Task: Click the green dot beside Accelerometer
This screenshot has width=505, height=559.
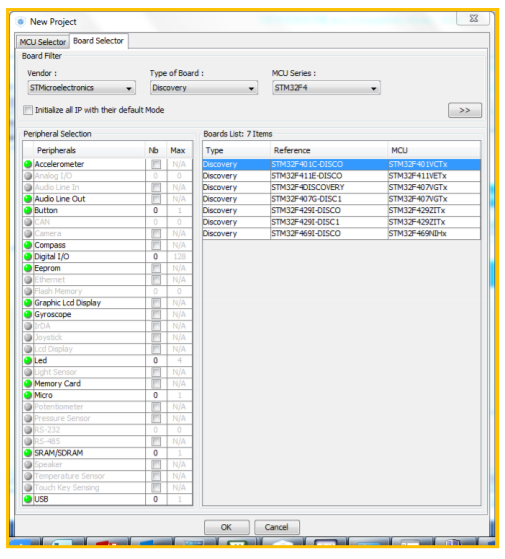Action: (28, 164)
